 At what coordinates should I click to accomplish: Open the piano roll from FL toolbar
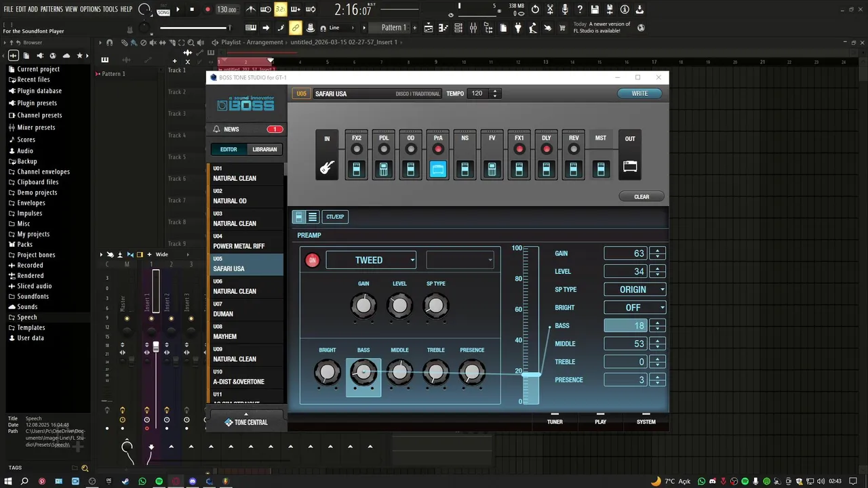(444, 28)
